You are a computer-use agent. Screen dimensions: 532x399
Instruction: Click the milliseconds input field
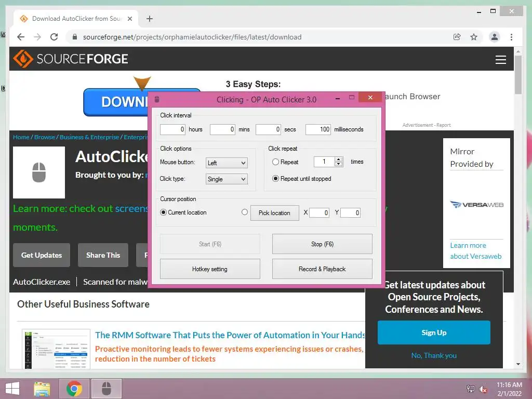click(318, 129)
